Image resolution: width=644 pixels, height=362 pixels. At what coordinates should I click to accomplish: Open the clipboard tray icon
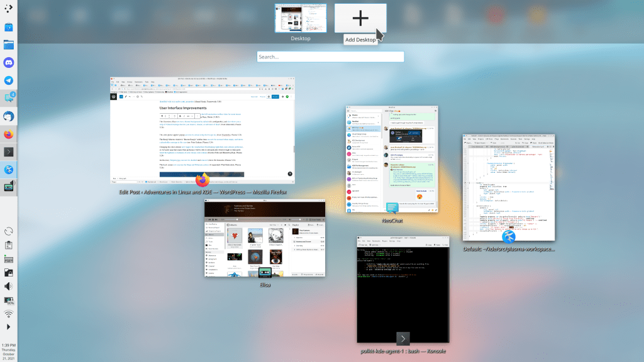click(x=9, y=245)
